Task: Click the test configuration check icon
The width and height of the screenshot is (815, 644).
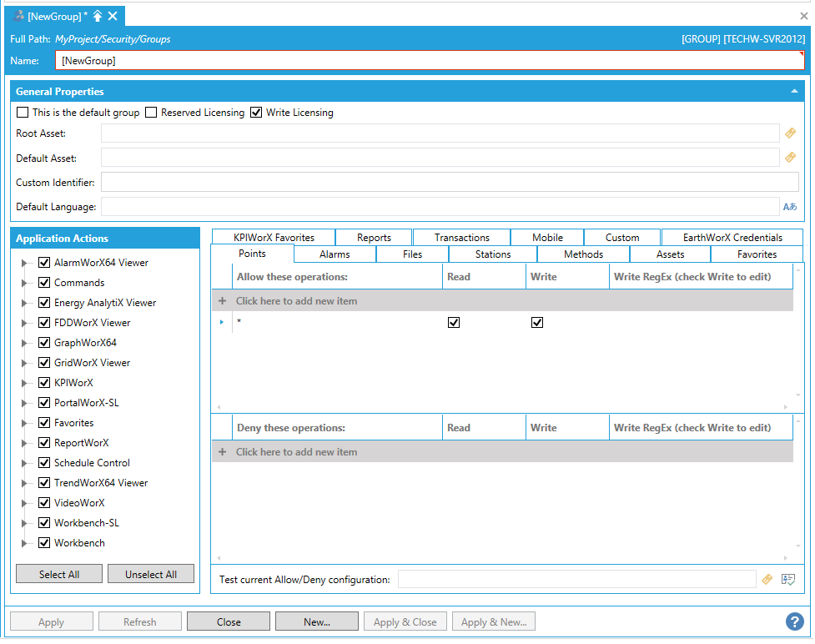Action: (788, 579)
